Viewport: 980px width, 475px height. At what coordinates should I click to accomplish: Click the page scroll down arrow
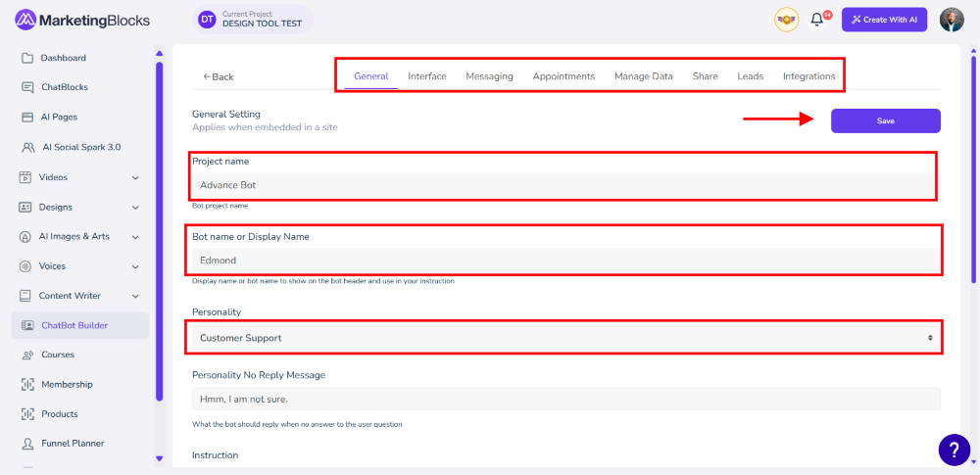coord(973,462)
